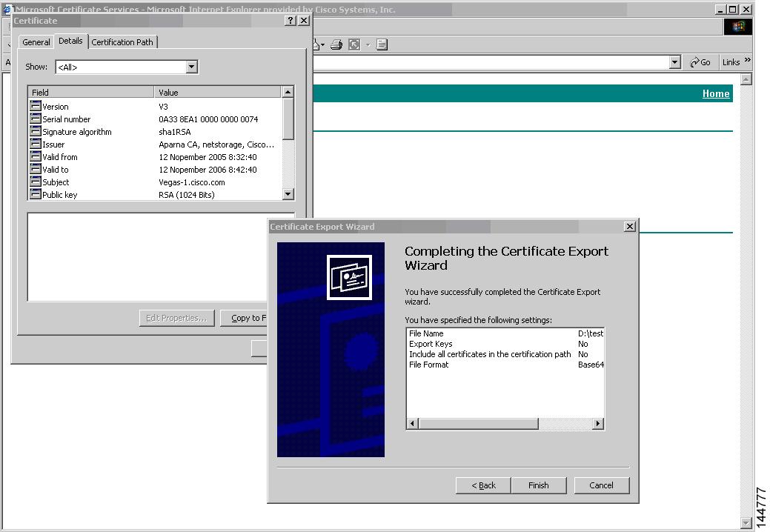Image resolution: width=770 pixels, height=532 pixels.
Task: Open the Certification Path tab
Action: 122,42
